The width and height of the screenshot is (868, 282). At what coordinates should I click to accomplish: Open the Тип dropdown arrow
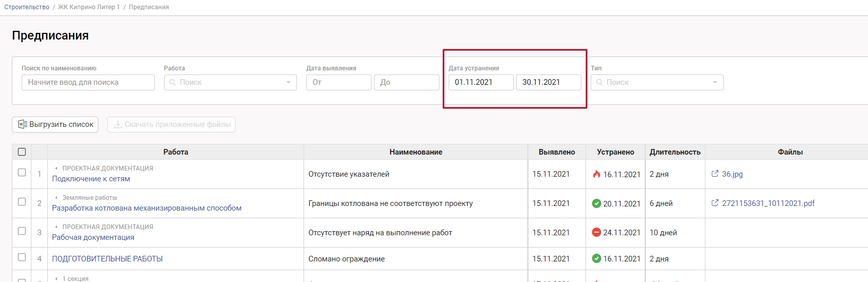[715, 83]
